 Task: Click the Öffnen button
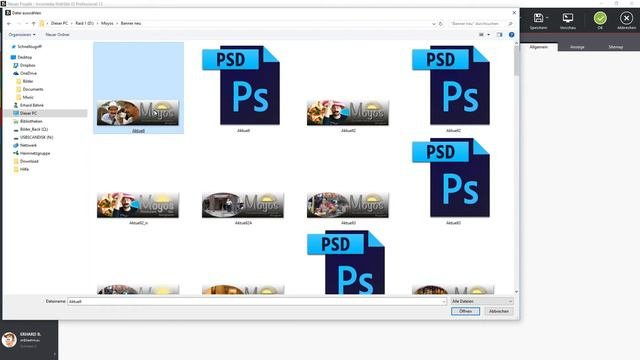click(465, 311)
